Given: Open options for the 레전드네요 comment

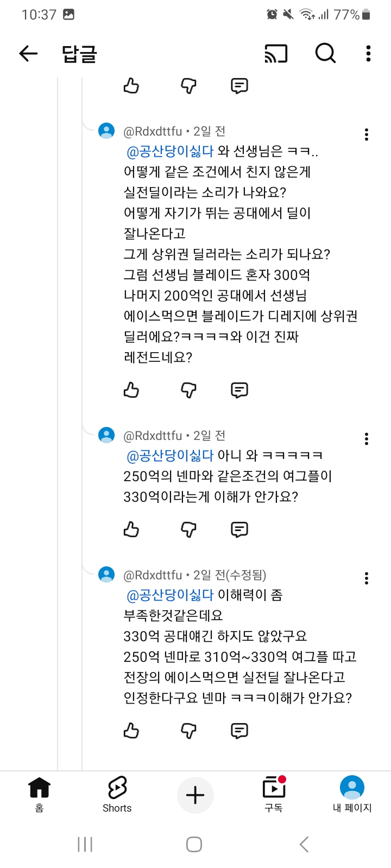Looking at the screenshot, I should pyautogui.click(x=367, y=135).
